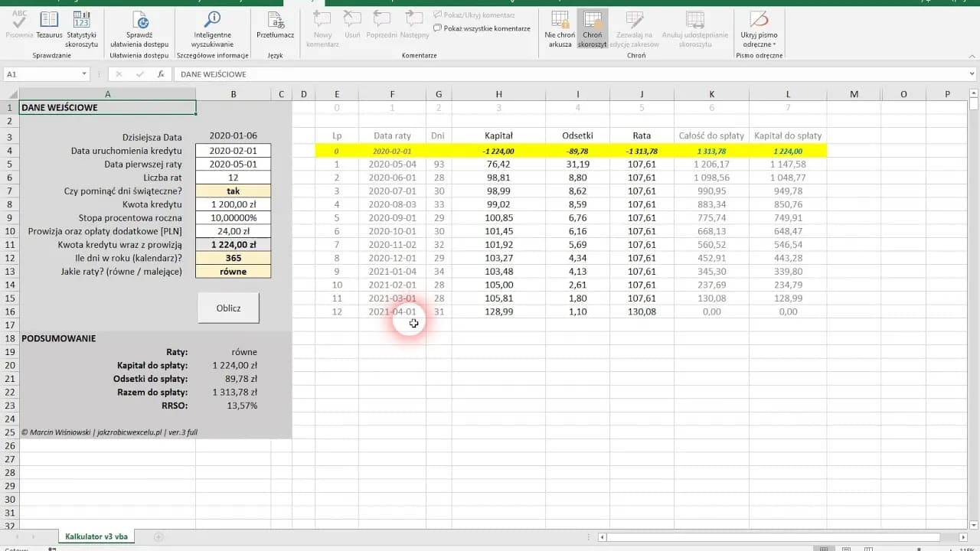This screenshot has width=980, height=551.
Task: Toggle Chroń skoroszyt protection
Action: (x=592, y=29)
